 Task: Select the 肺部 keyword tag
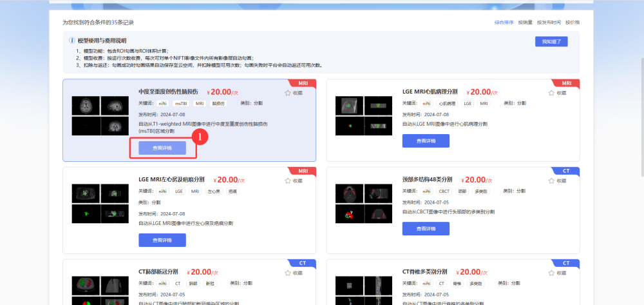coord(193,284)
